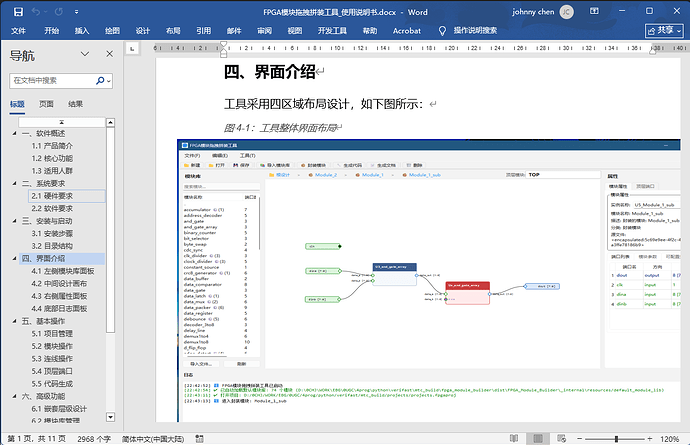
Task: Click the Save icon in title bar
Action: pyautogui.click(x=18, y=12)
